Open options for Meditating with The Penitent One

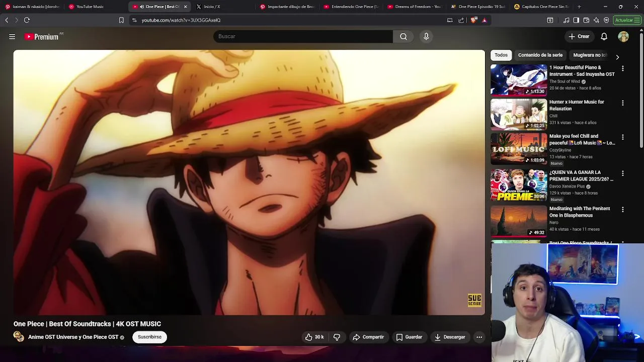(x=622, y=210)
